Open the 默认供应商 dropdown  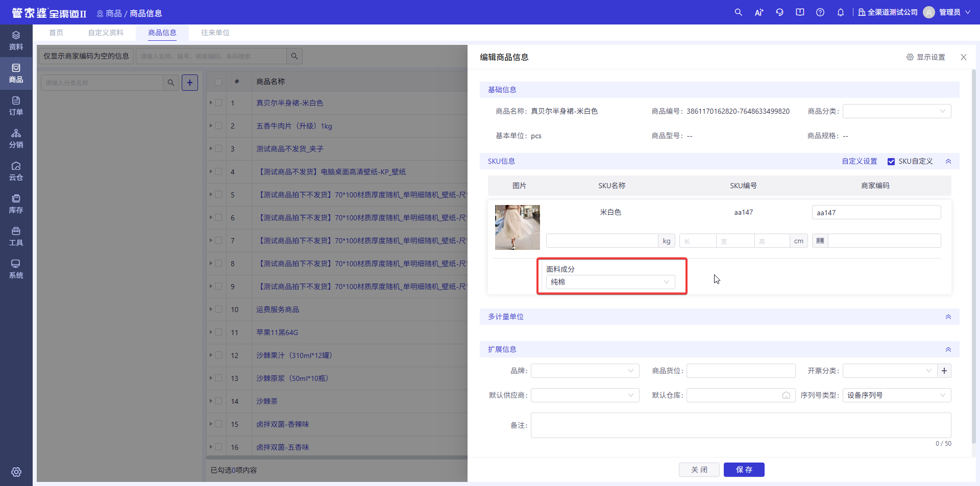point(585,395)
